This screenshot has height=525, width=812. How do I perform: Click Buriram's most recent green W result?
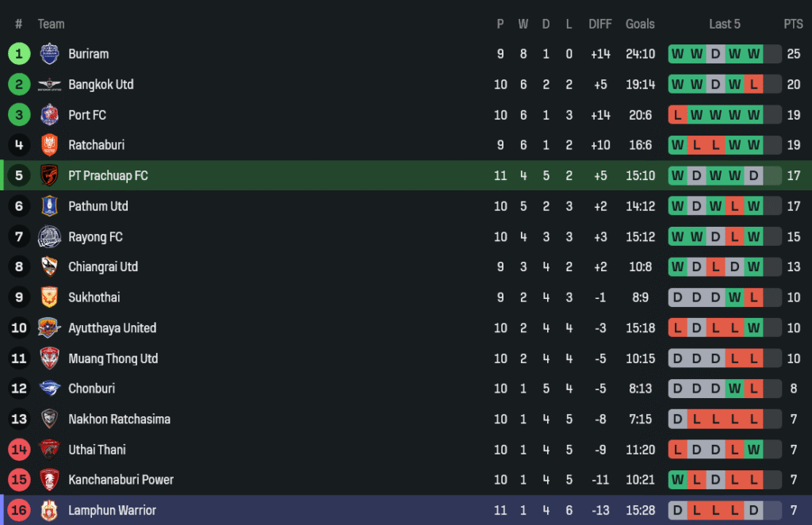753,54
